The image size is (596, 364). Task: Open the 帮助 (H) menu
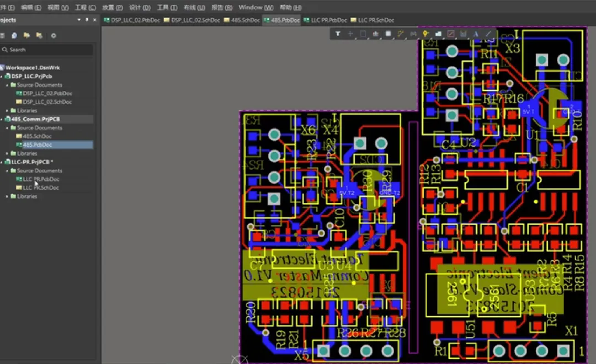[291, 8]
